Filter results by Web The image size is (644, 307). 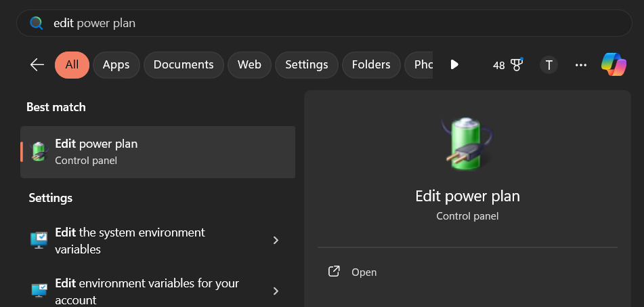tap(249, 64)
